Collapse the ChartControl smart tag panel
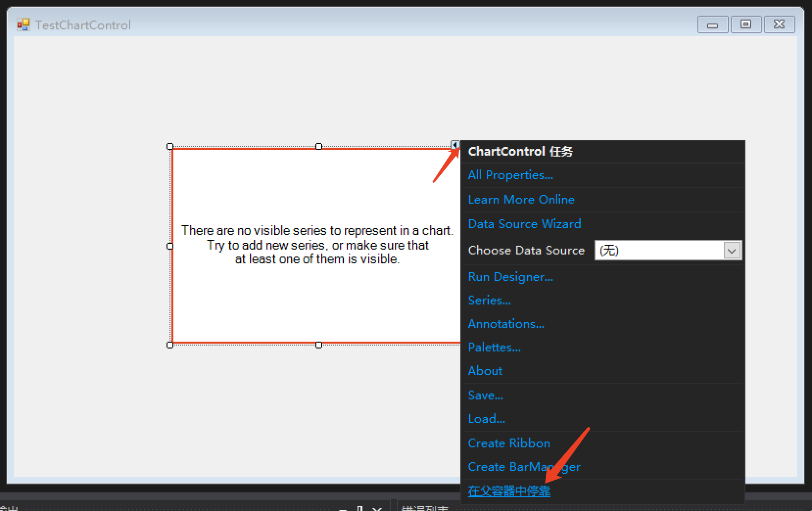812x511 pixels. (x=454, y=144)
